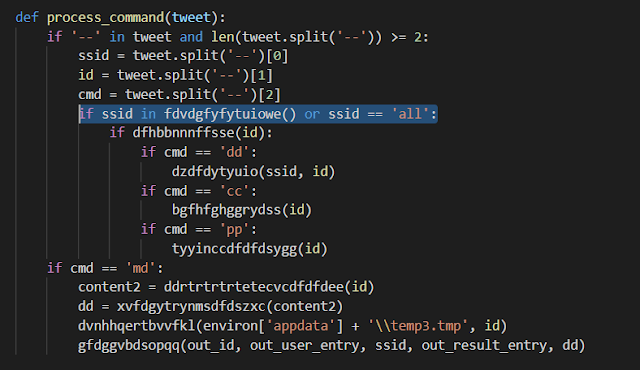The width and height of the screenshot is (640, 370).
Task: Click the gfdggvbdsopqq function name
Action: (x=129, y=346)
